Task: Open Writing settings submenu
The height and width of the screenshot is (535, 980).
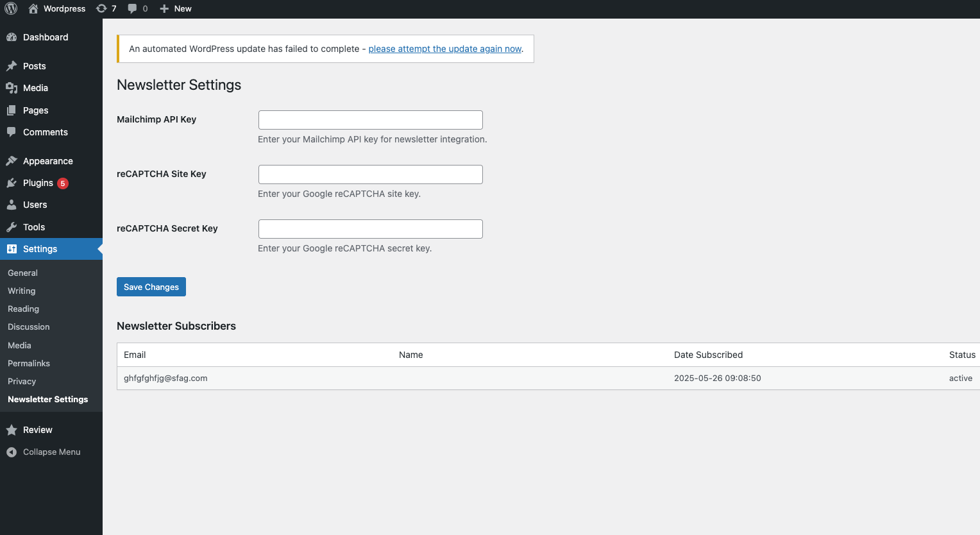Action: click(x=22, y=291)
